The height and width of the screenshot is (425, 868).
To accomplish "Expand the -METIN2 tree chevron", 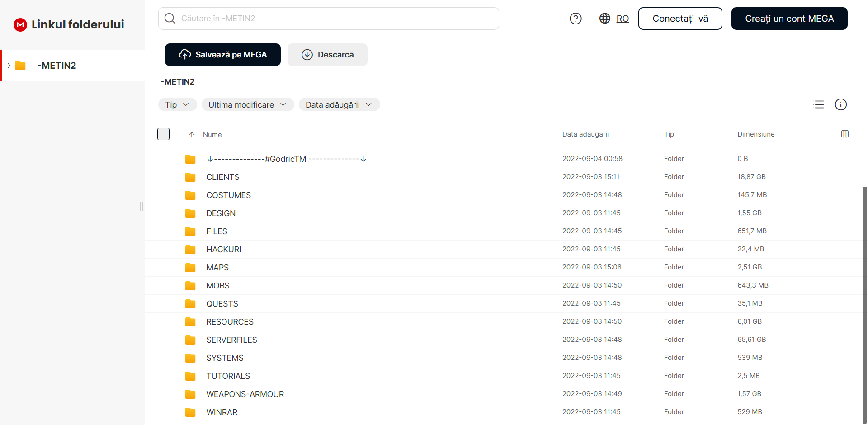I will (9, 66).
